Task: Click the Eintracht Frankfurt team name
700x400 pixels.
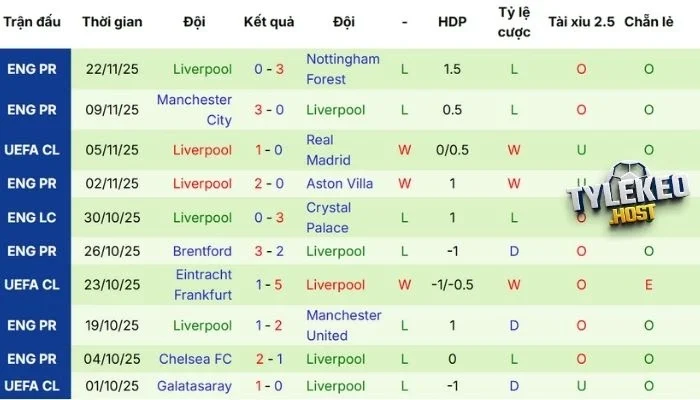Action: 202,284
